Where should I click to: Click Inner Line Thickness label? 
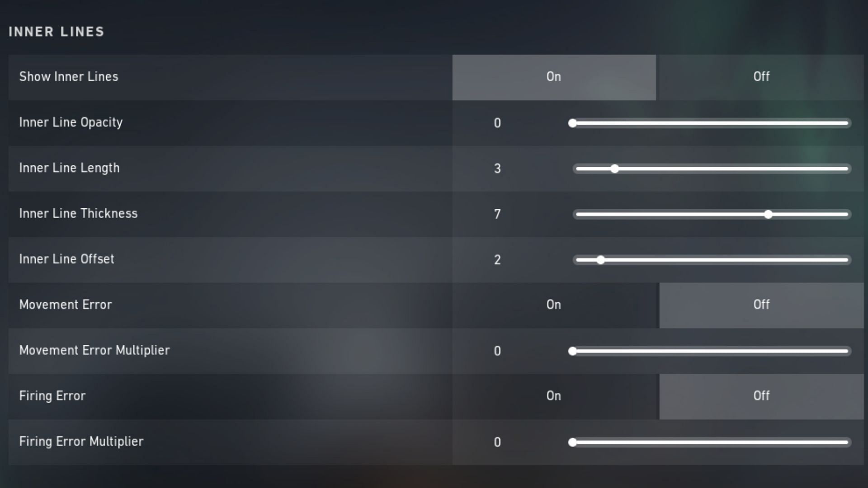pos(78,213)
